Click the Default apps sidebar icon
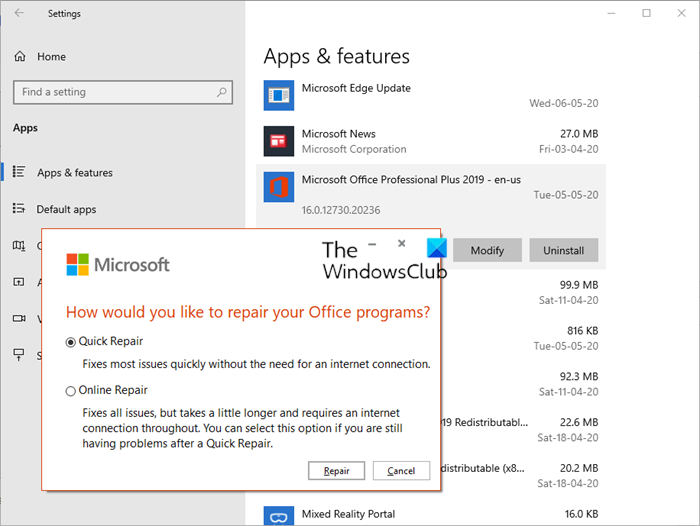The width and height of the screenshot is (700, 526). pyautogui.click(x=19, y=209)
